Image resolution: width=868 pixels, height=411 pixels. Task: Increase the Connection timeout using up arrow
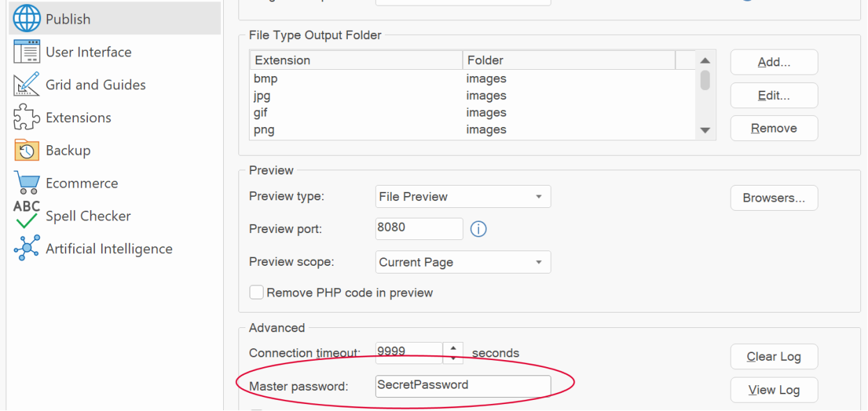click(453, 348)
